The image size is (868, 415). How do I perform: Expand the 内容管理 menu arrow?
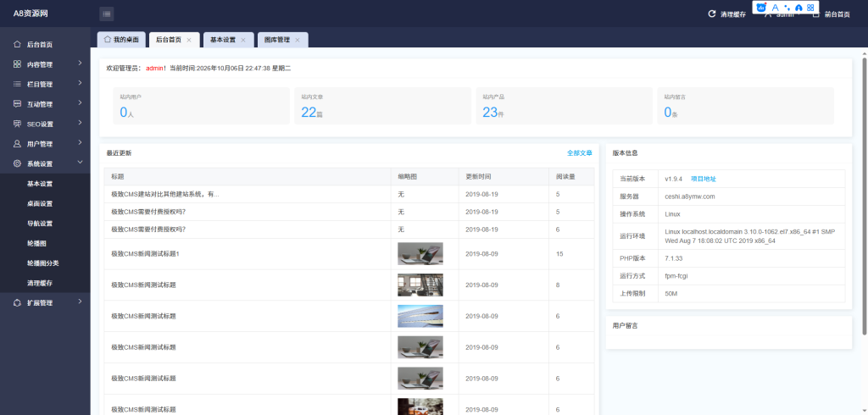(81, 63)
